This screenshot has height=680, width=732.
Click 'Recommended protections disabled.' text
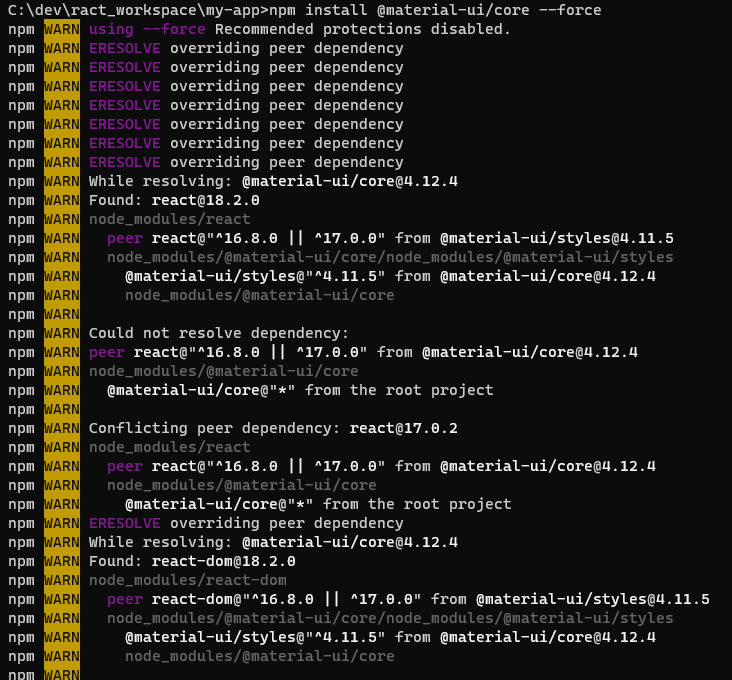(363, 29)
